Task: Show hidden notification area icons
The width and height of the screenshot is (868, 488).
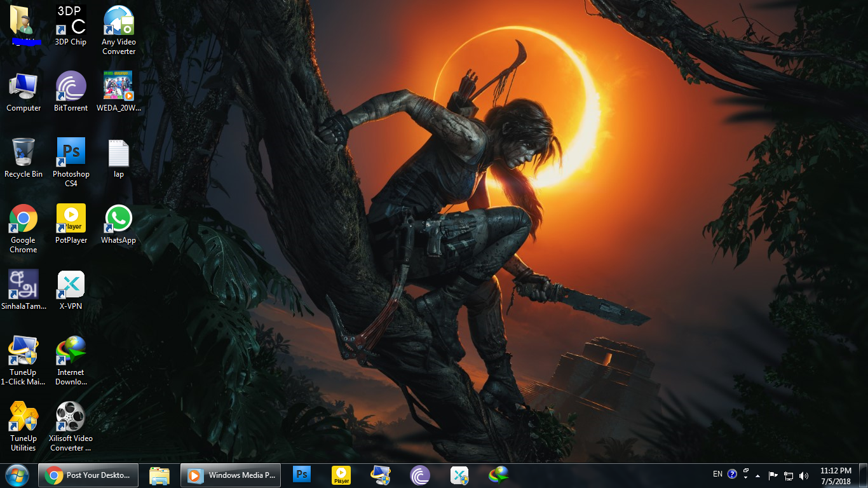Action: click(x=757, y=475)
